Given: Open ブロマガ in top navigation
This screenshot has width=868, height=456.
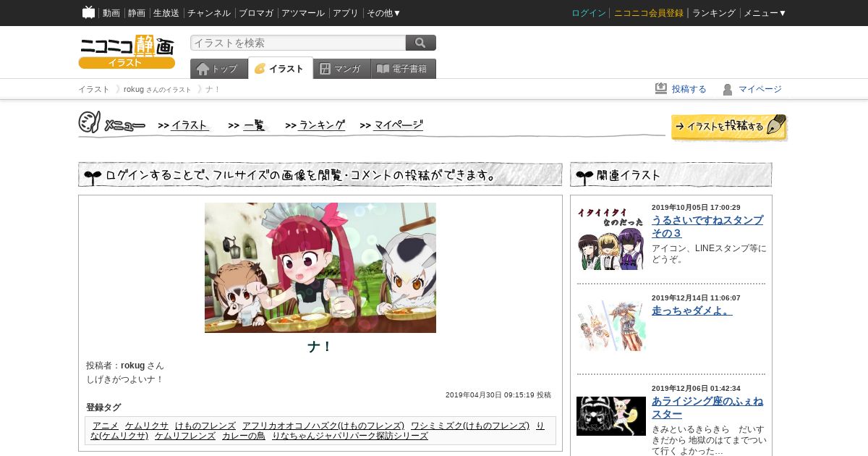Looking at the screenshot, I should click(256, 13).
